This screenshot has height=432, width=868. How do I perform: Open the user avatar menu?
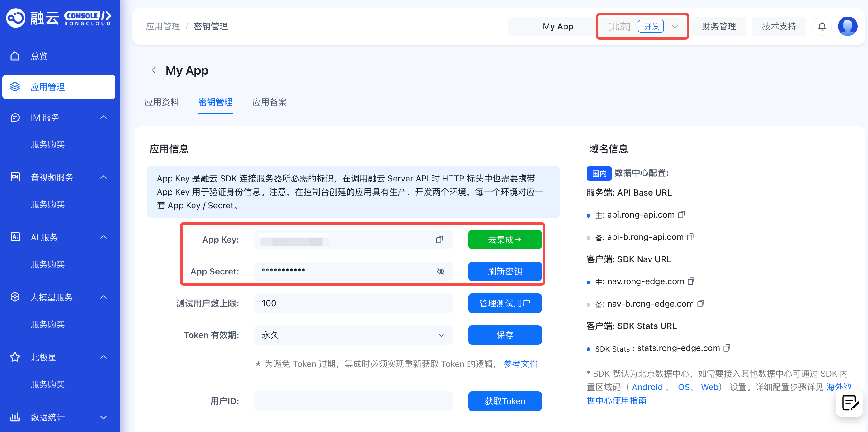[x=848, y=26]
